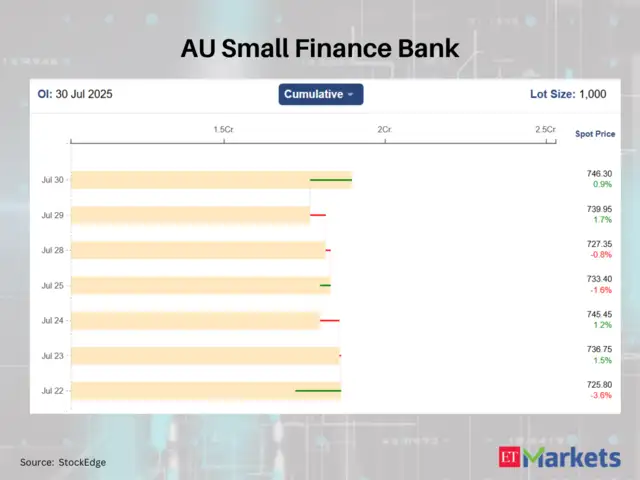This screenshot has width=640, height=480.
Task: Click the Source: StockEdge text
Action: 63,462
